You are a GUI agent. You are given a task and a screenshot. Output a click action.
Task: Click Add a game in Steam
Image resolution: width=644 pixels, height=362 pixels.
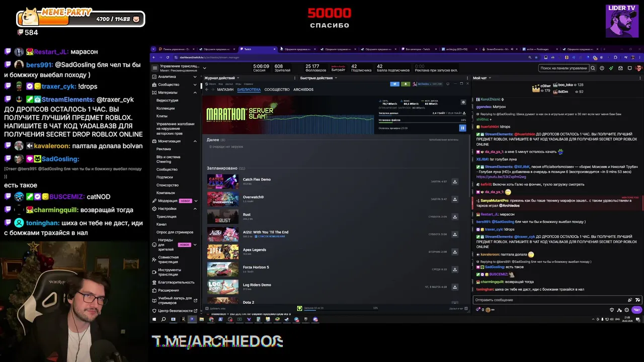point(216,308)
